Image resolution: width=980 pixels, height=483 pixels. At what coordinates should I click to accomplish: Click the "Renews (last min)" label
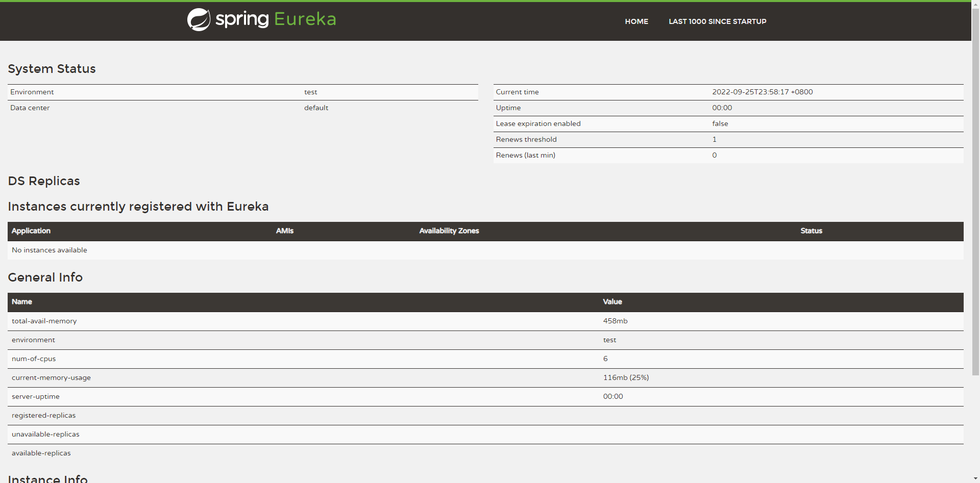tap(525, 155)
